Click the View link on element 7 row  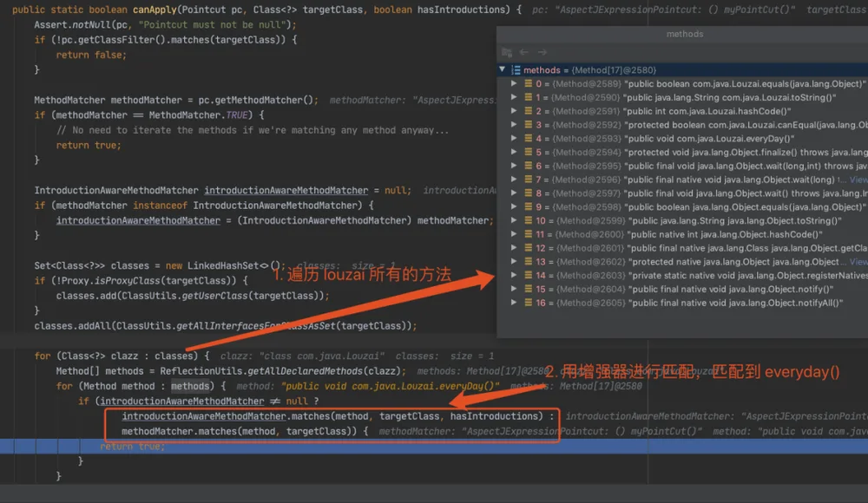[858, 180]
